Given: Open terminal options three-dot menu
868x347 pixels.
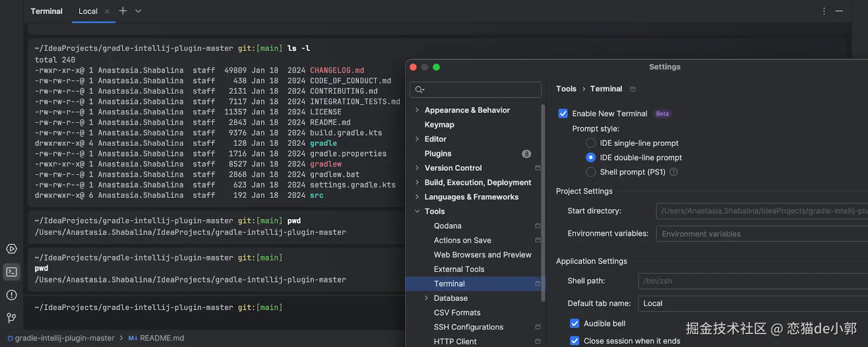Looking at the screenshot, I should coord(824,11).
